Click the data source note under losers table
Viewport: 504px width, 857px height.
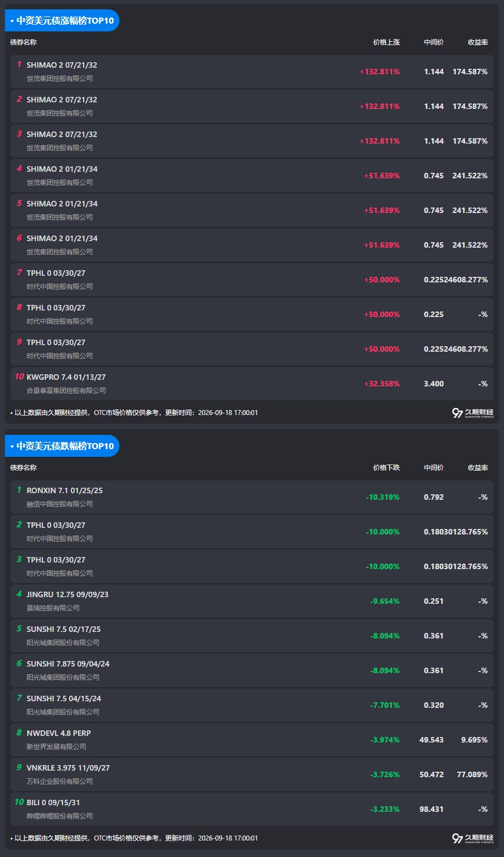click(x=134, y=838)
